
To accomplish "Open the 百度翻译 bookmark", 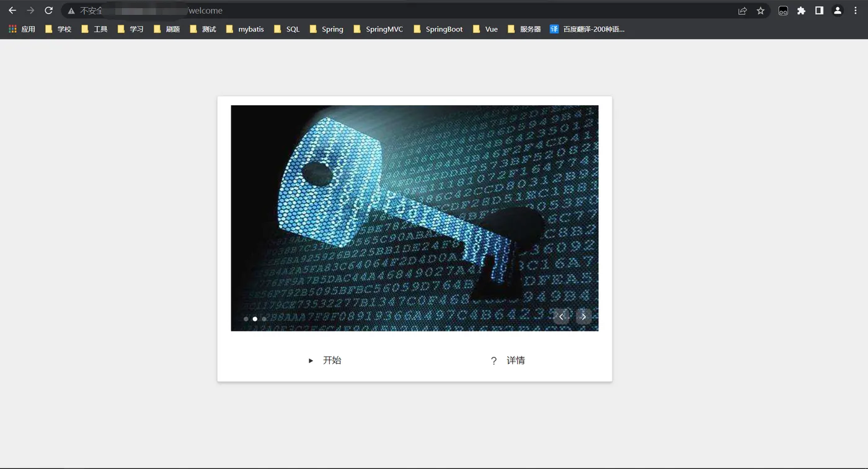I will (x=587, y=29).
